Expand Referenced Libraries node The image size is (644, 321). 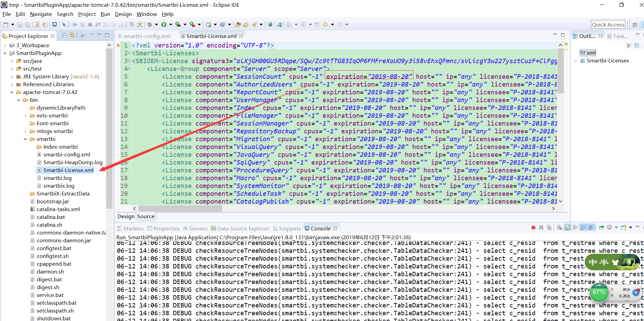point(12,84)
